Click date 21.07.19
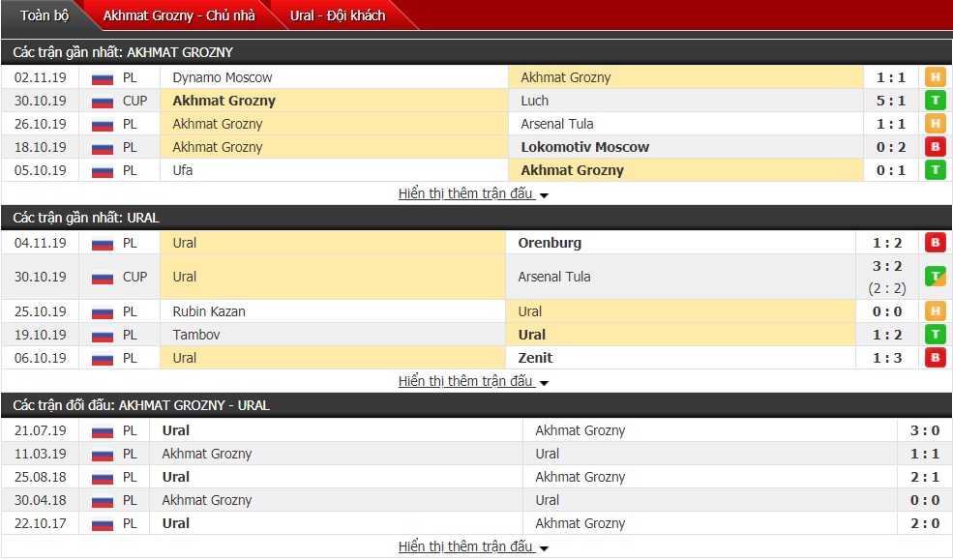 click(x=40, y=430)
